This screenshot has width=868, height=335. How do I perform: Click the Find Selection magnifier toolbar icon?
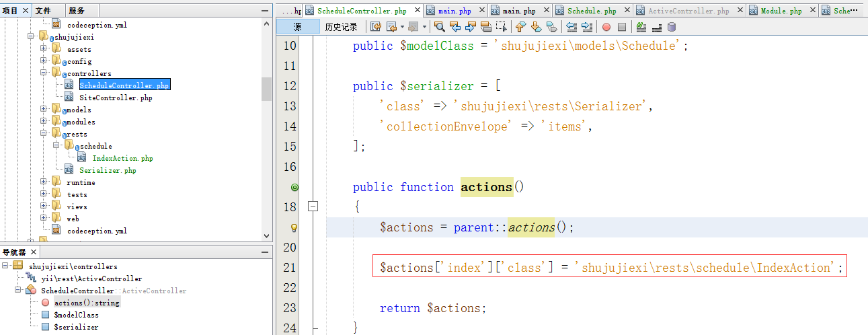click(x=440, y=27)
